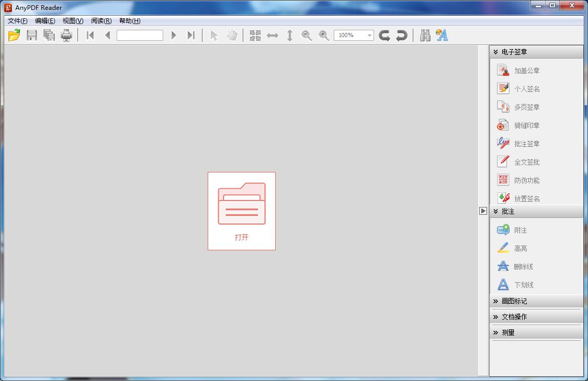The width and height of the screenshot is (588, 381).
Task: Click the central 打开 open button
Action: tap(241, 210)
